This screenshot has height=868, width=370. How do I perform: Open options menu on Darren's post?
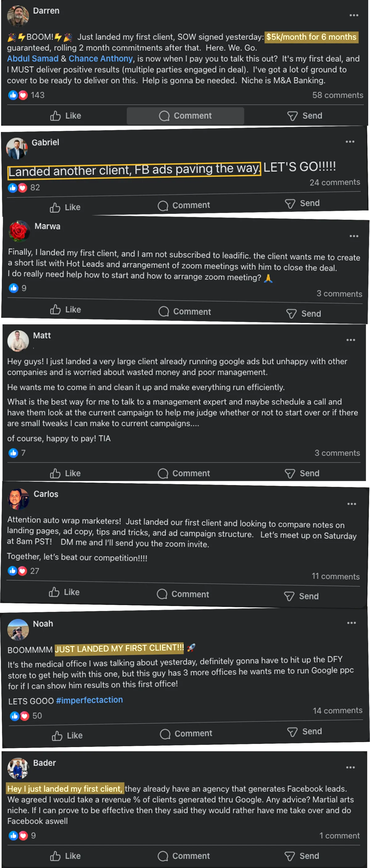pyautogui.click(x=353, y=15)
